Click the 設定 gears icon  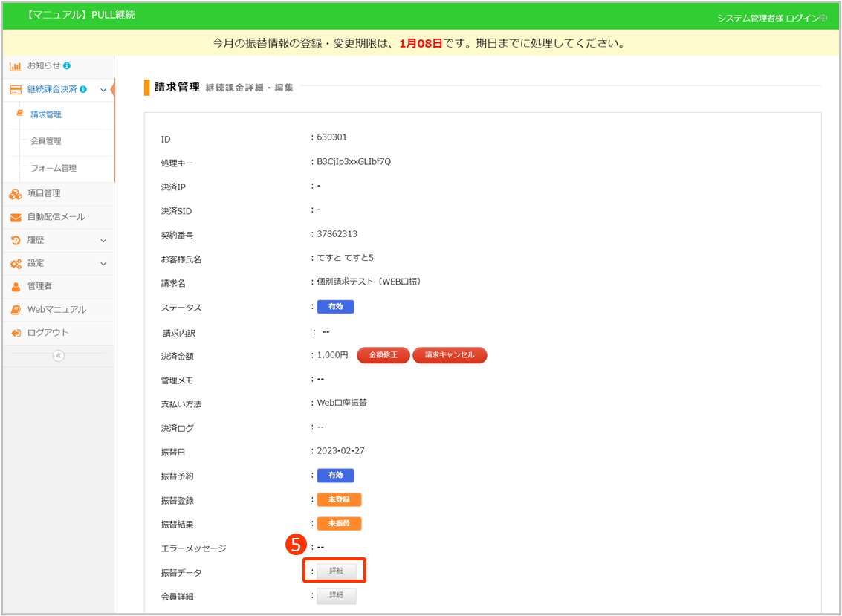[x=15, y=264]
